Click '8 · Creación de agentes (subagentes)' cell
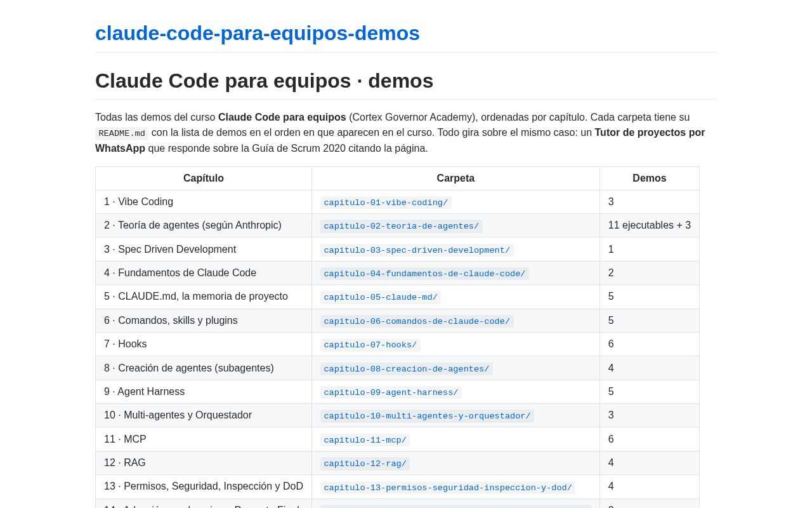Image resolution: width=812 pixels, height=508 pixels. pyautogui.click(x=204, y=368)
